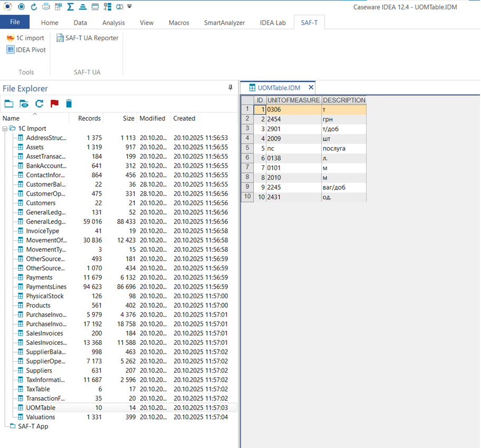Screen dimensions: 481x448
Task: Click the record macro circle icon
Action: [22, 6]
